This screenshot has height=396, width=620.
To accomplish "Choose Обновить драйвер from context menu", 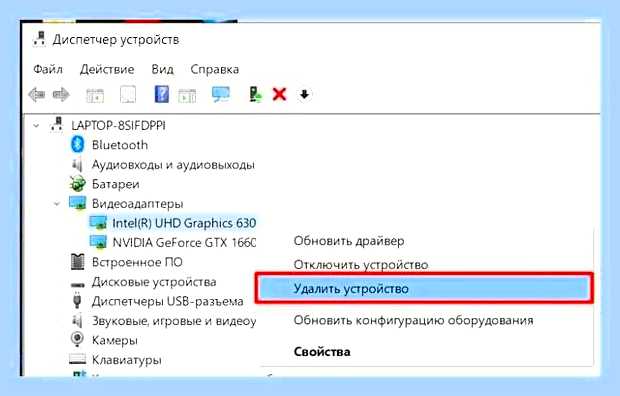I will (x=349, y=241).
